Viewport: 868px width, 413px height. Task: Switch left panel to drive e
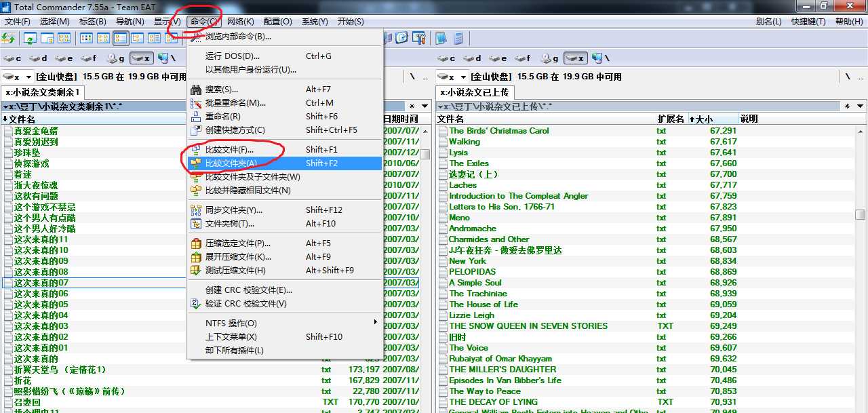[x=64, y=58]
